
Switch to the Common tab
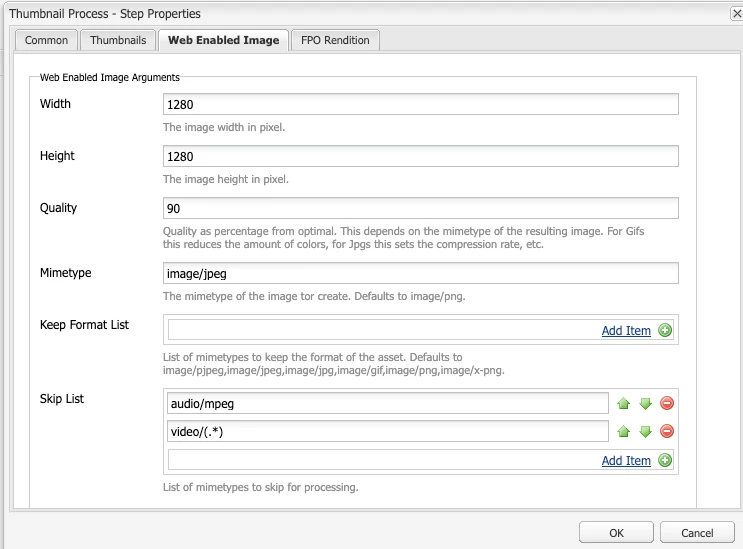[x=46, y=40]
